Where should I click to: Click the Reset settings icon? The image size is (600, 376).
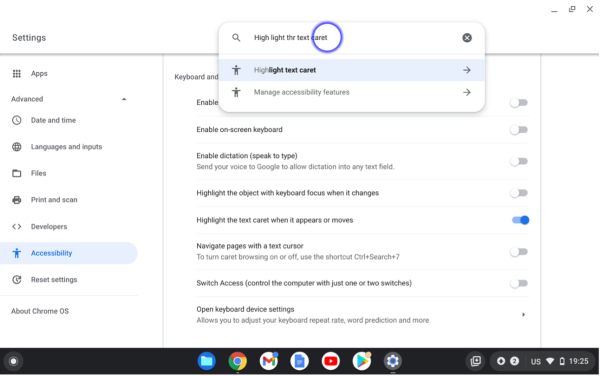pos(16,280)
